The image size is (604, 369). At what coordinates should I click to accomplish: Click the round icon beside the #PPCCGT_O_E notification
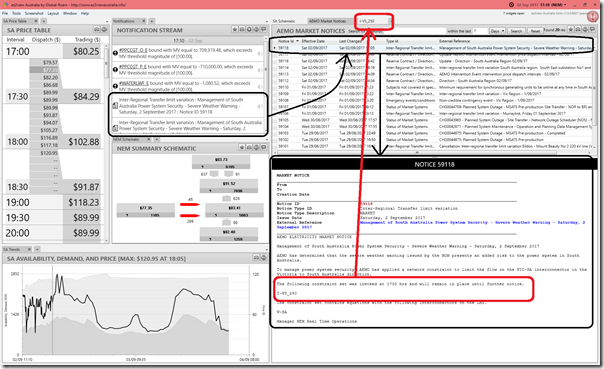115,53
